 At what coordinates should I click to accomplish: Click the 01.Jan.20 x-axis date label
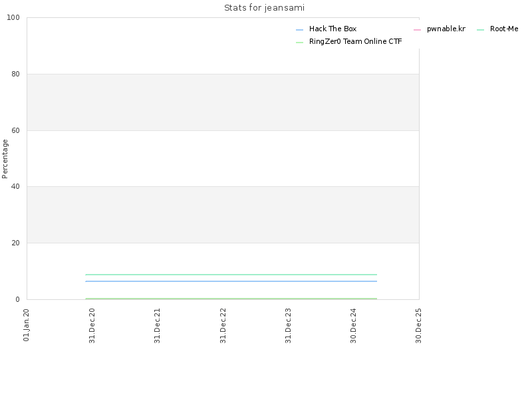click(x=27, y=325)
